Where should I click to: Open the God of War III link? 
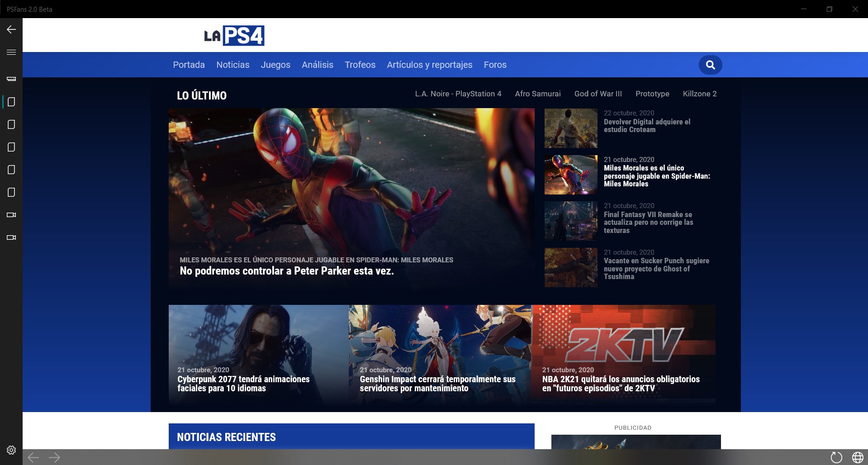(x=598, y=94)
